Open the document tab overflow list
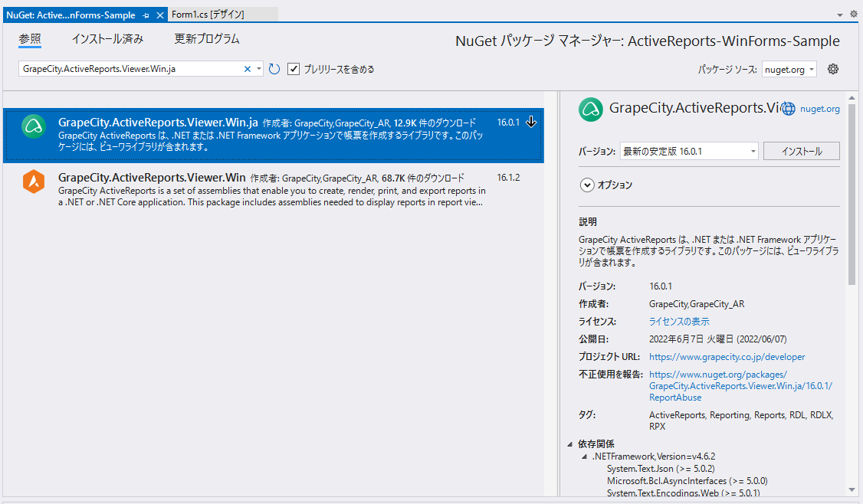The height and width of the screenshot is (504, 863). coord(840,15)
